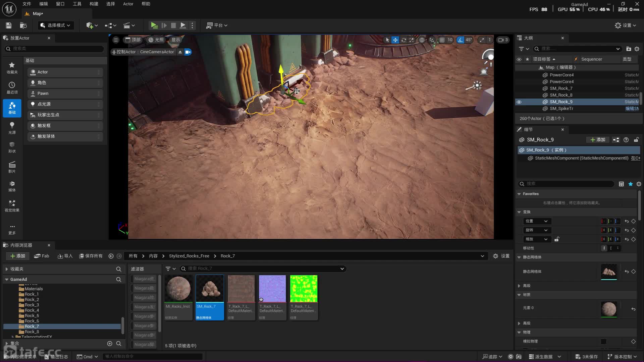Open the Build menu
Image resolution: width=644 pixels, height=362 pixels.
(x=94, y=4)
